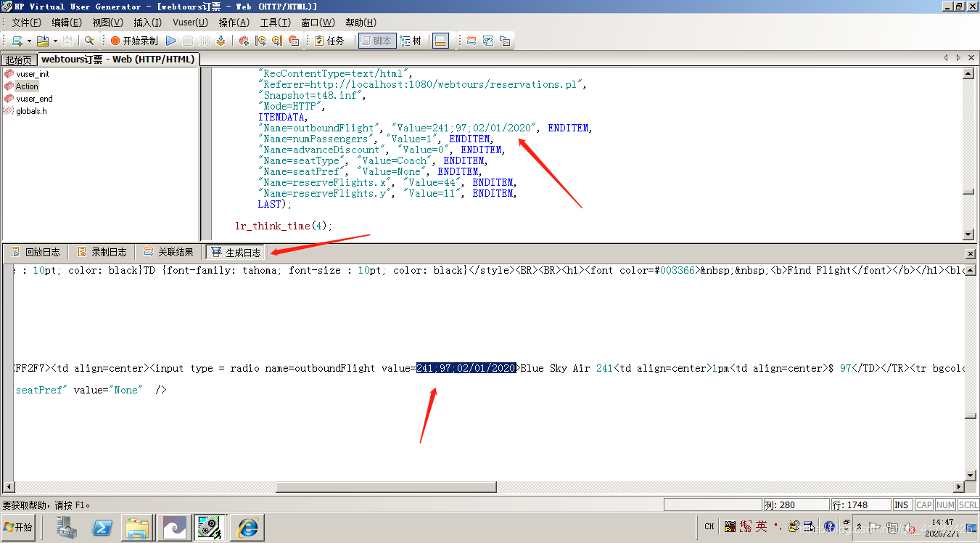Open the 视图(V) menu

[107, 23]
